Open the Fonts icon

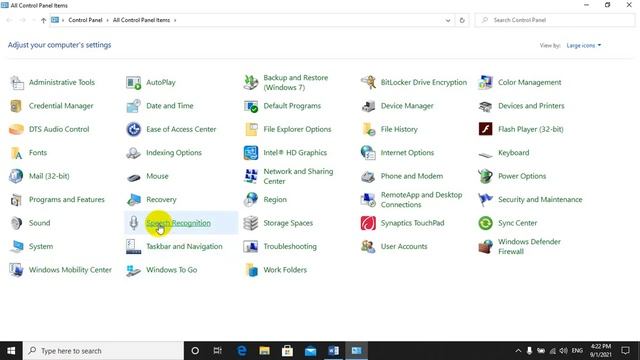click(17, 153)
